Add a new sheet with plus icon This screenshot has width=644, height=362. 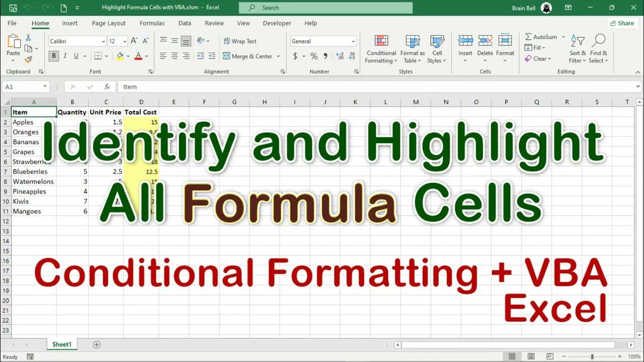(x=97, y=344)
